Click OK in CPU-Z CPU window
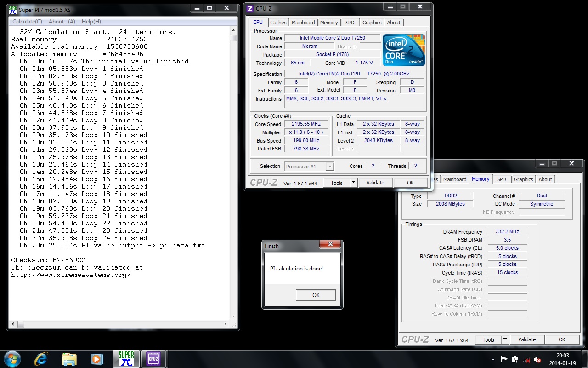Screen dimensions: 588x368 [411, 183]
